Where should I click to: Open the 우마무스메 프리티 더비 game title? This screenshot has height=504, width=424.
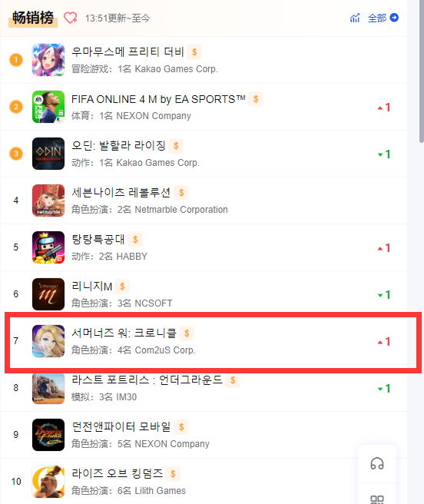(x=128, y=51)
